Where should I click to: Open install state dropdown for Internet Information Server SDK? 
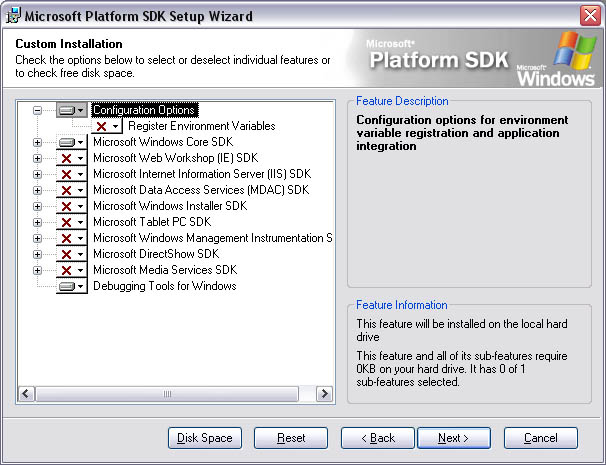(x=72, y=174)
